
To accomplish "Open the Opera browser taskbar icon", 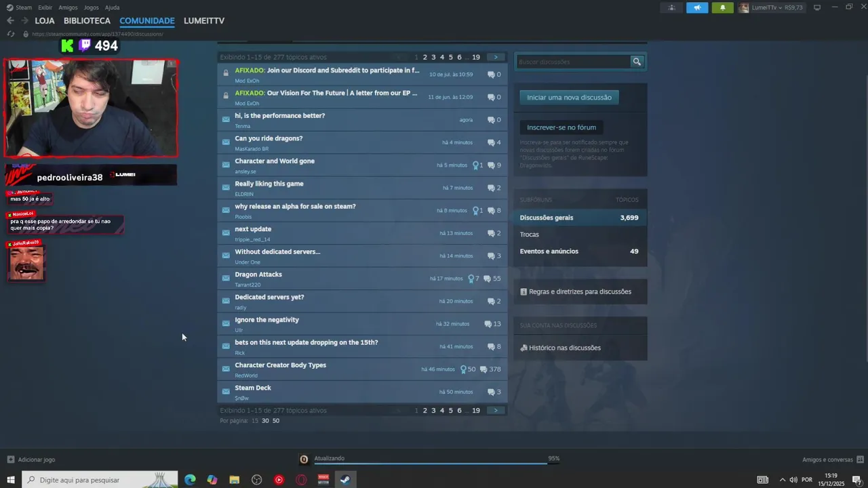I will pos(301,480).
